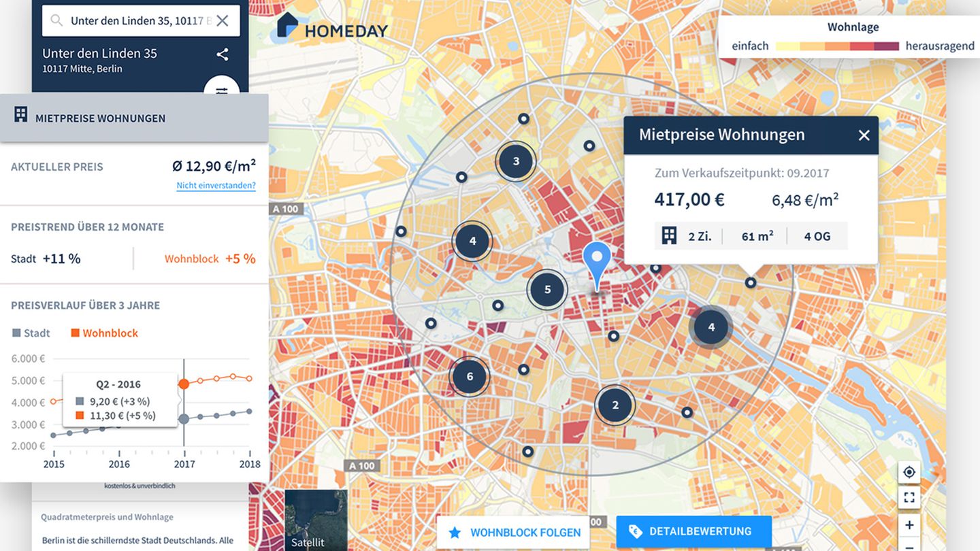Expand the map cluster labeled 3
980x551 pixels.
coord(516,161)
